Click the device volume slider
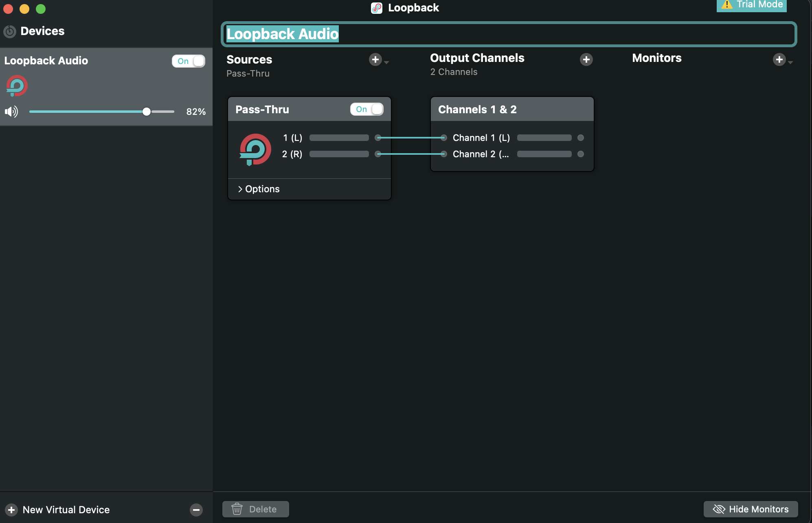This screenshot has width=812, height=523. point(102,112)
